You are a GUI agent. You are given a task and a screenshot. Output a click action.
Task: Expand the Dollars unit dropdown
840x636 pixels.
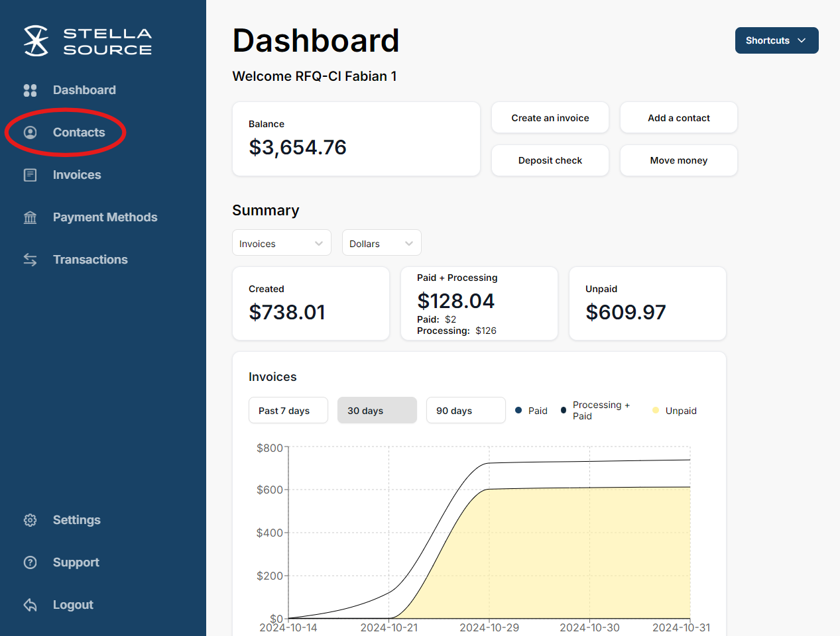click(381, 243)
